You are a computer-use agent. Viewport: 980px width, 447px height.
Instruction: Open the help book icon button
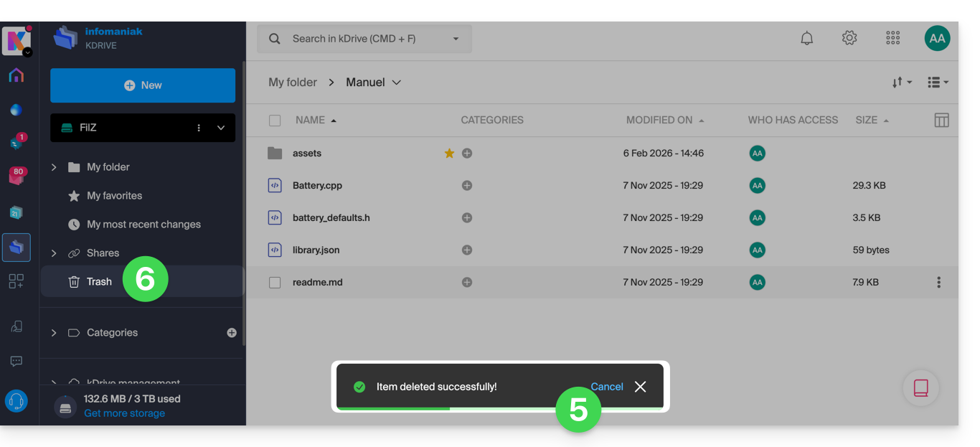[x=920, y=387]
